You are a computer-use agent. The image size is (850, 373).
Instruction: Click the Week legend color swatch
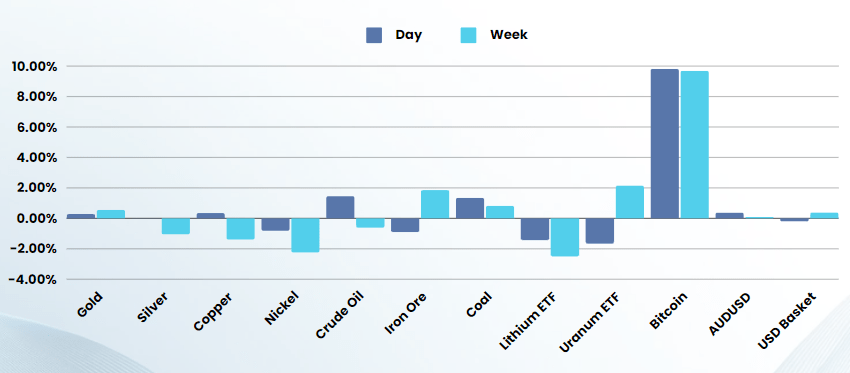tap(468, 35)
